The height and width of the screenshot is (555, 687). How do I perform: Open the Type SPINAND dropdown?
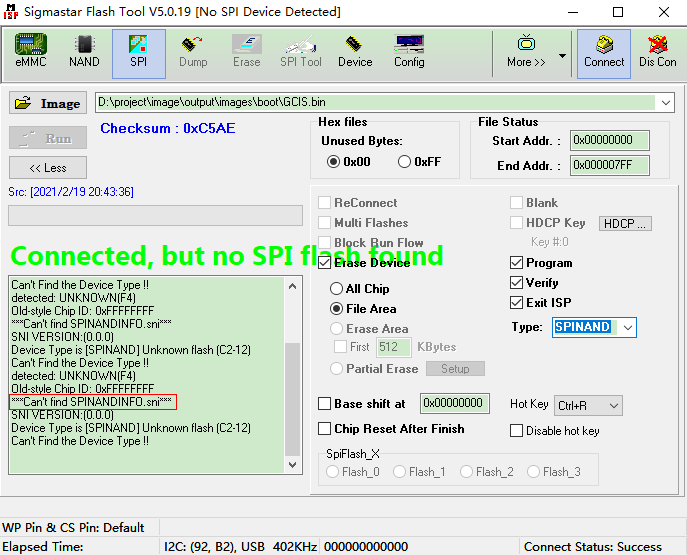click(627, 327)
